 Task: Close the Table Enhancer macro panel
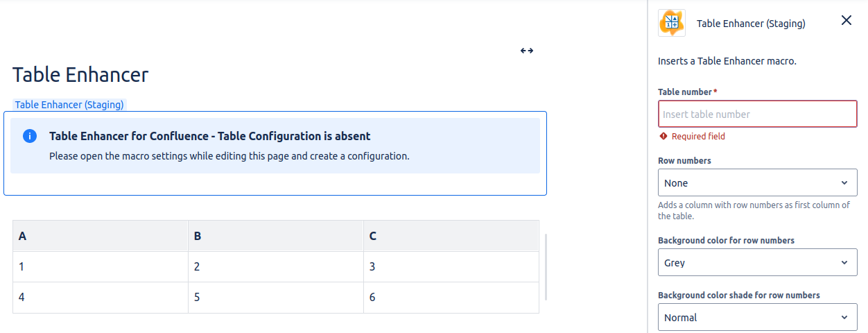pyautogui.click(x=846, y=20)
